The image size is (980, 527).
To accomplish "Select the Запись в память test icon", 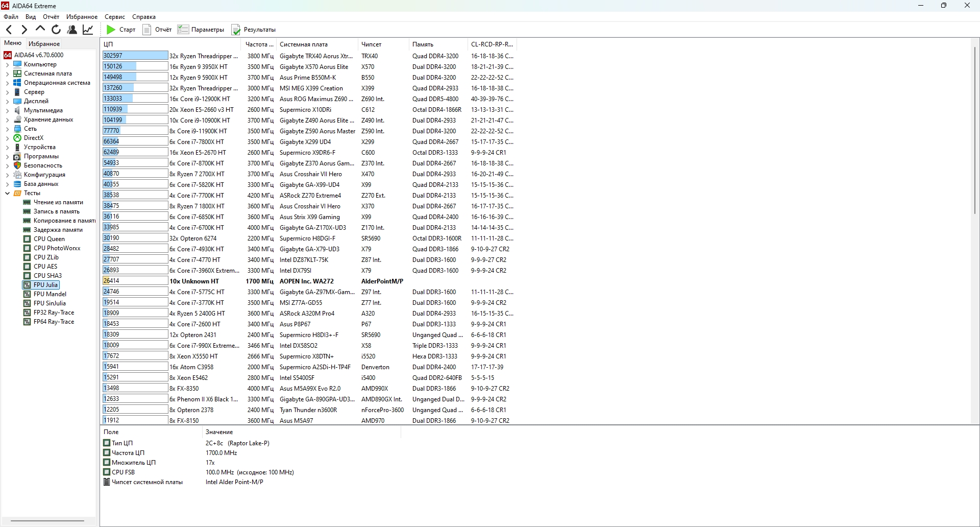I will coord(27,211).
